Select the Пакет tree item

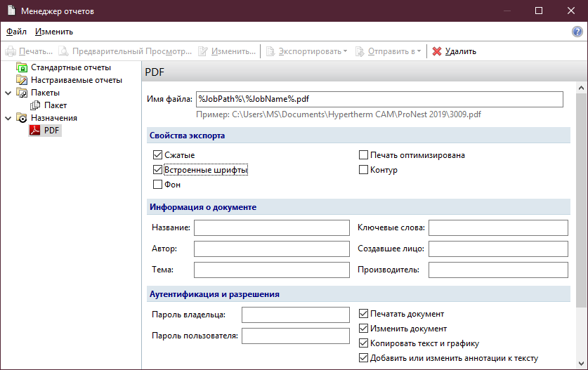55,105
